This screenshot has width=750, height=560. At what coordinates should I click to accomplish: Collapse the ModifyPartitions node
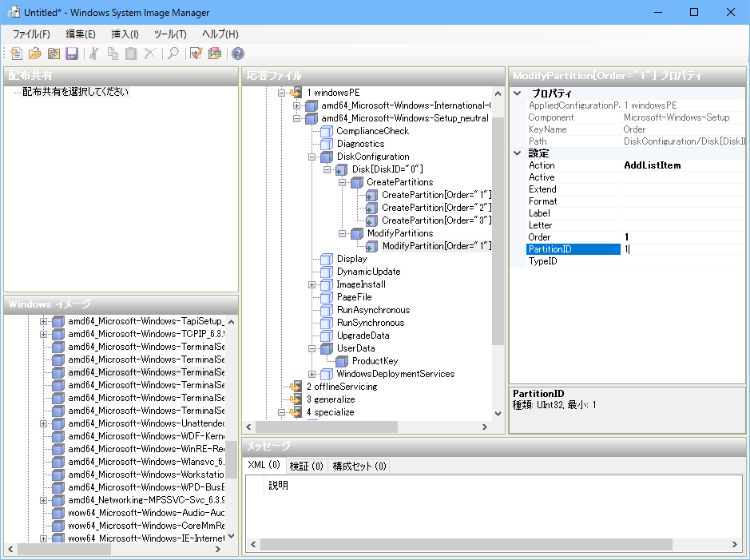pos(343,233)
